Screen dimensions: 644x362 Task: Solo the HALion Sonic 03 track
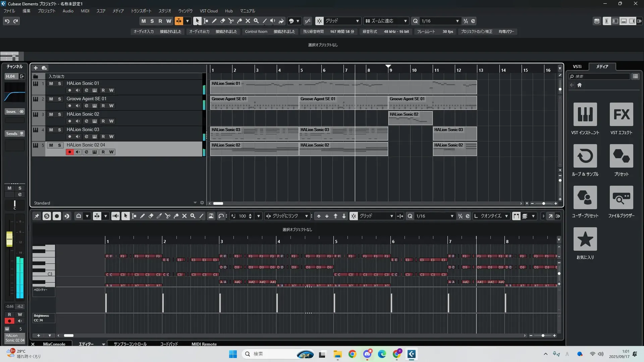click(59, 130)
